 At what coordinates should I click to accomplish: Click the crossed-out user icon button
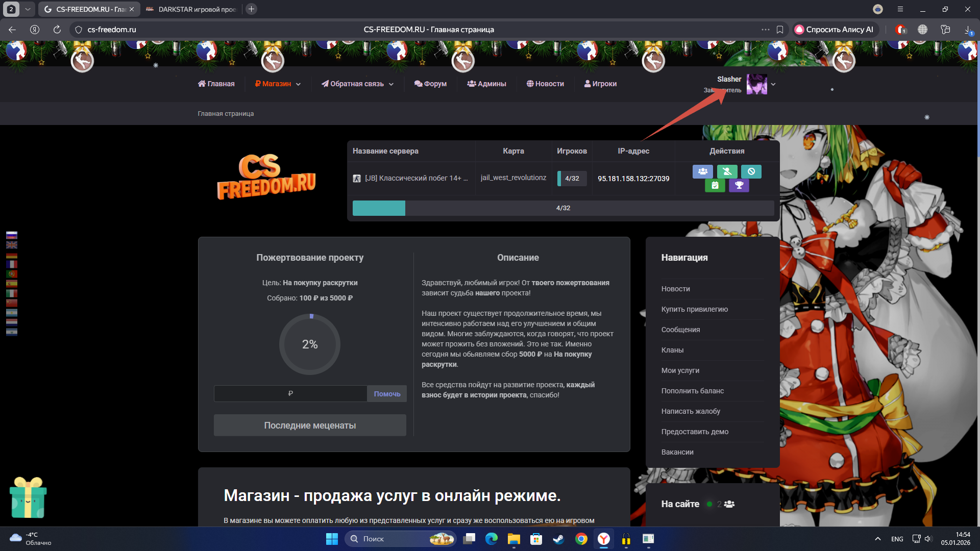(727, 171)
